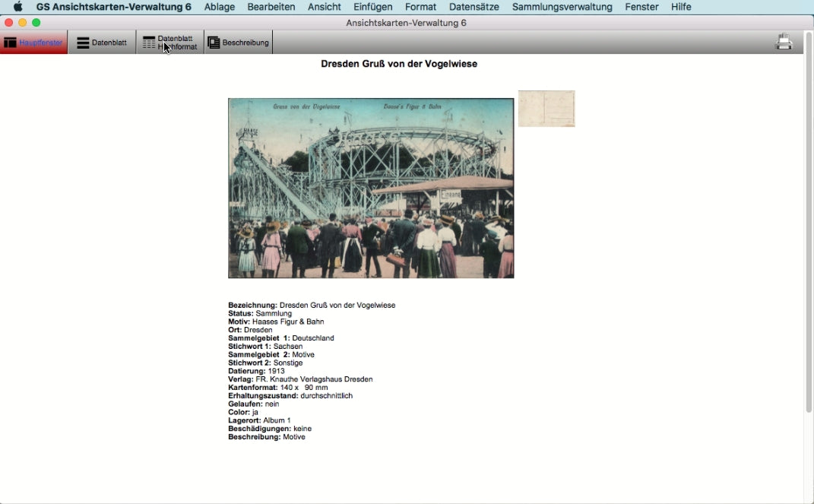Open the Hilfe menu
This screenshot has width=814, height=504.
pos(681,7)
